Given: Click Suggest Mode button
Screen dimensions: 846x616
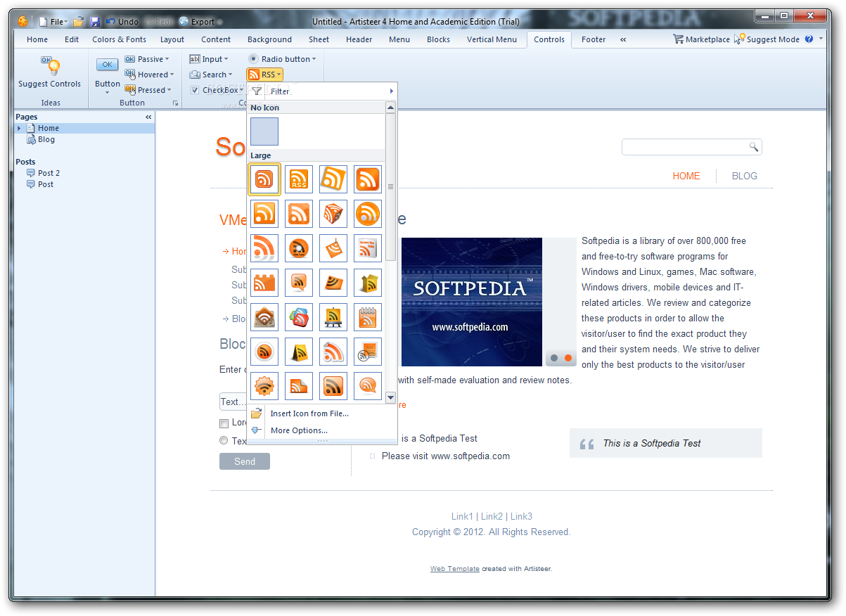Looking at the screenshot, I should click(767, 39).
